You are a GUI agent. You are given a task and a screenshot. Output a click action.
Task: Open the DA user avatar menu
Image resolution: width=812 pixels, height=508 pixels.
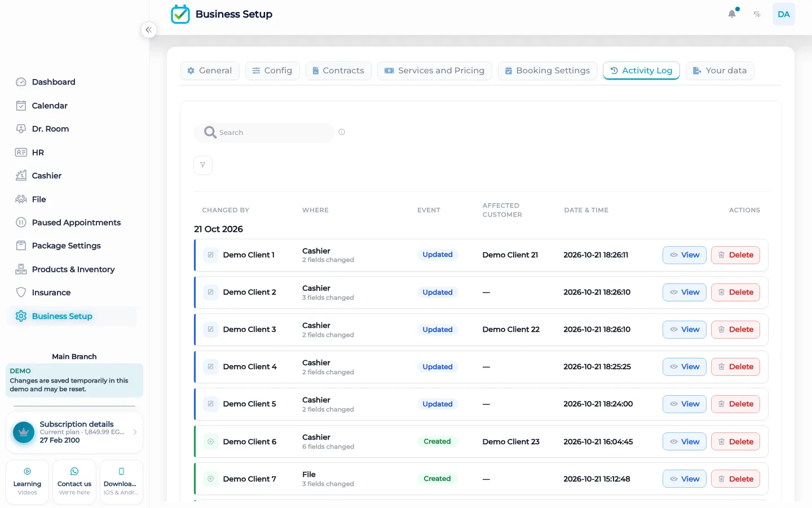[x=784, y=14]
